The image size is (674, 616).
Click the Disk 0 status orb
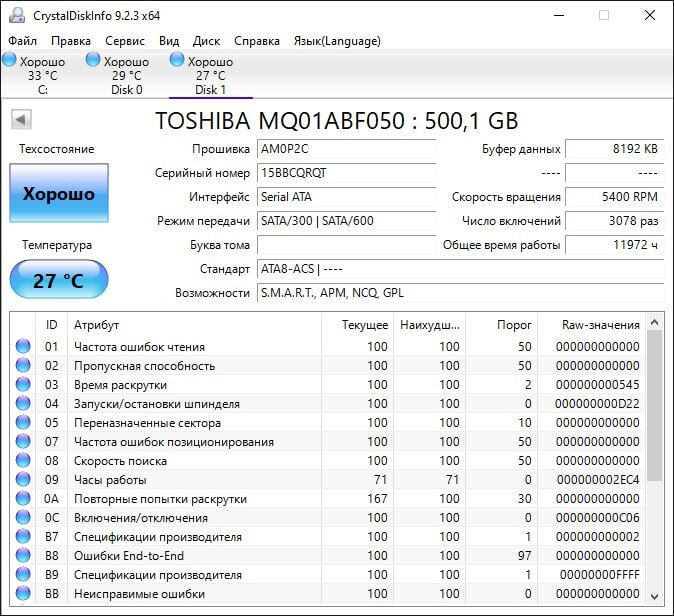coord(94,61)
